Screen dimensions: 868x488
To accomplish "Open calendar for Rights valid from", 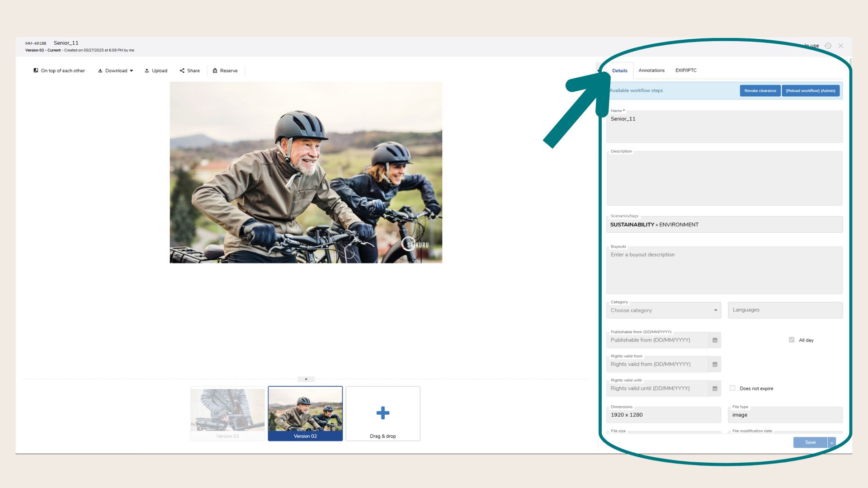I will coord(715,364).
